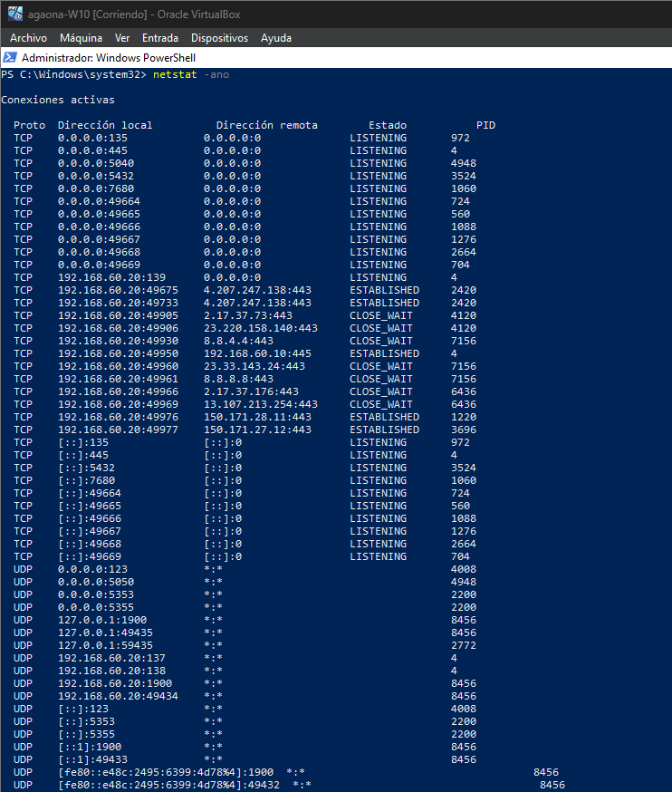Click PID 3696 in the output

tap(463, 430)
